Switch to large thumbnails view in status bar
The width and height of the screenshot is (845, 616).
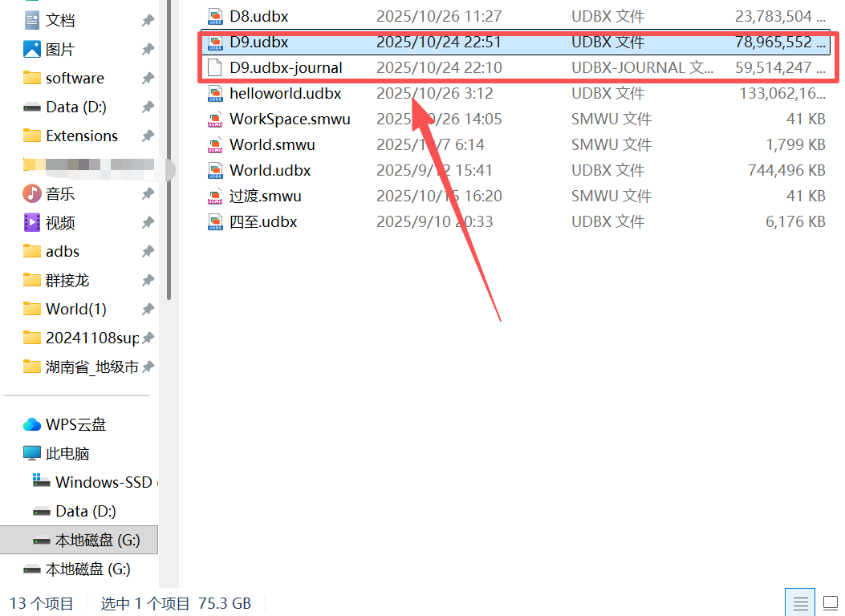point(831,603)
